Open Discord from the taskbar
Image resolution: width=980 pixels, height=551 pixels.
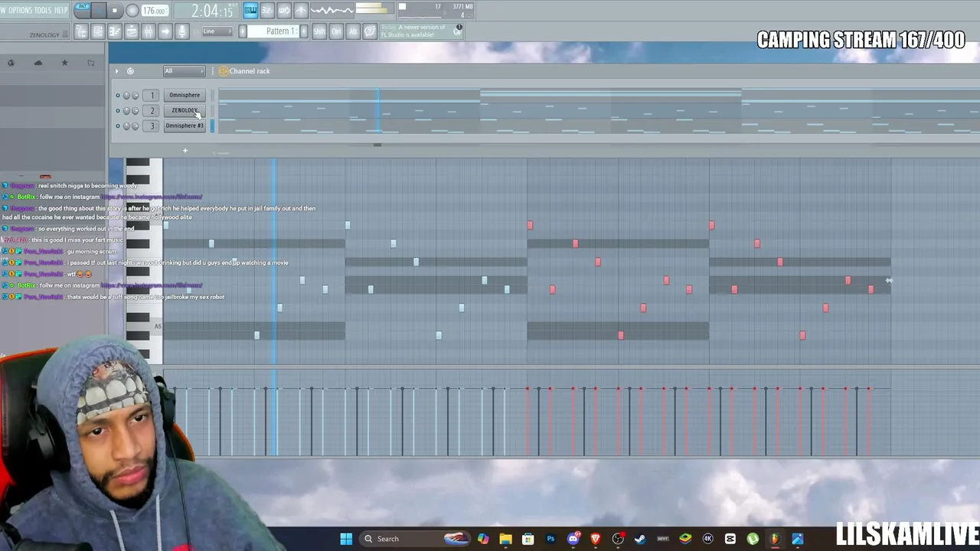pos(573,539)
